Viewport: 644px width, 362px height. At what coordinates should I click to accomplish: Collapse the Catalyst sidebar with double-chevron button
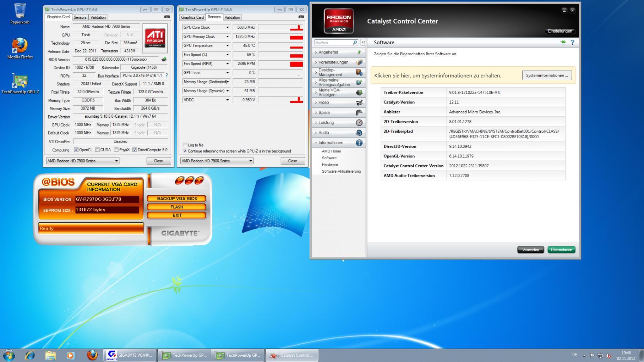tap(363, 43)
